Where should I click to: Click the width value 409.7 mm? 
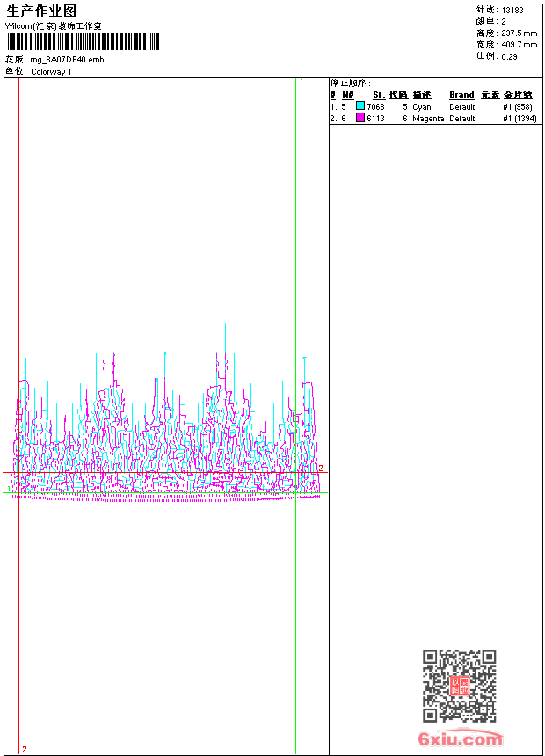tap(519, 45)
